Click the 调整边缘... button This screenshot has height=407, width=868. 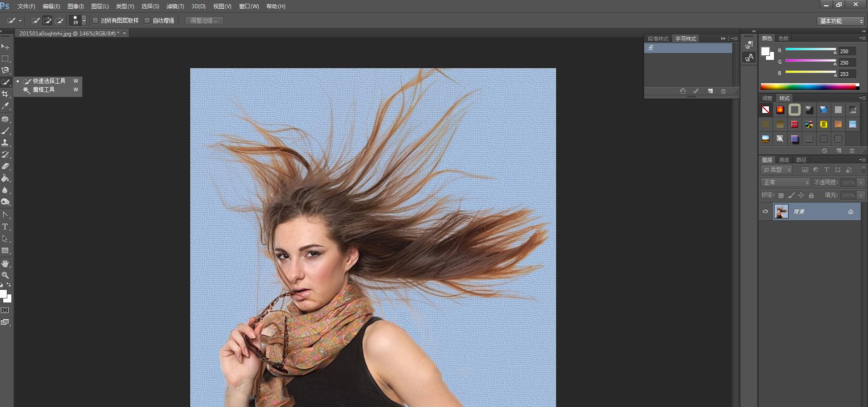pyautogui.click(x=204, y=20)
